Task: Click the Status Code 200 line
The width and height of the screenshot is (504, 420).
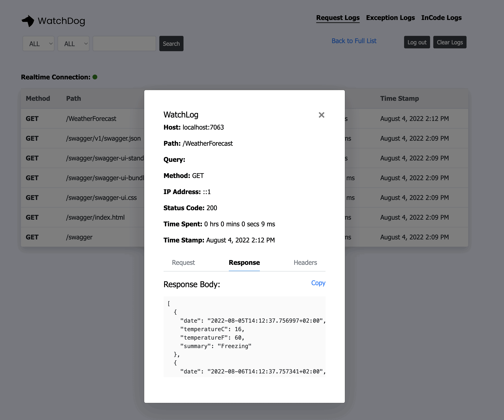Action: 190,208
